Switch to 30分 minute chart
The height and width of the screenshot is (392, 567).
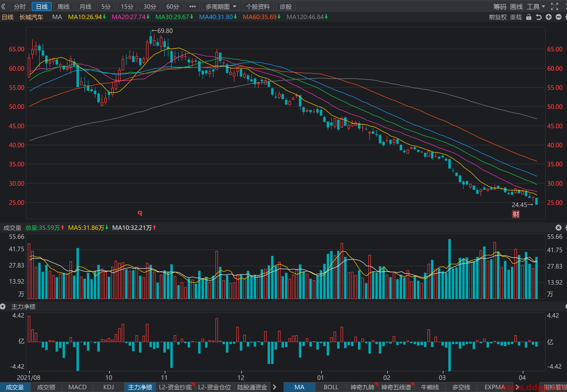click(x=150, y=6)
